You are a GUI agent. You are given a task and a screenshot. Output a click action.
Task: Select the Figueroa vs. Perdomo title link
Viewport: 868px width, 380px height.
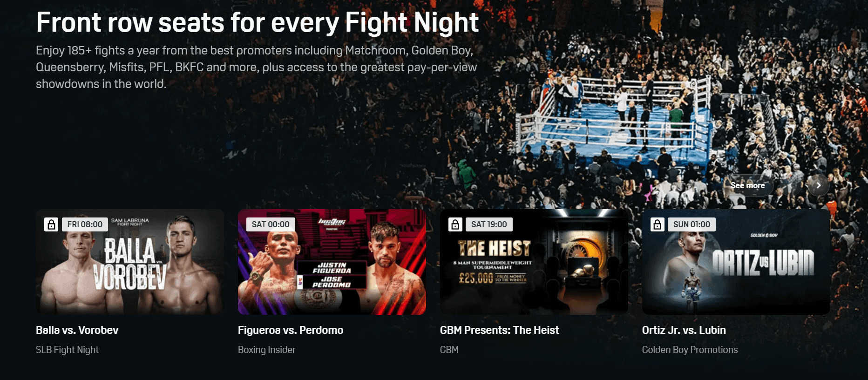pyautogui.click(x=291, y=330)
